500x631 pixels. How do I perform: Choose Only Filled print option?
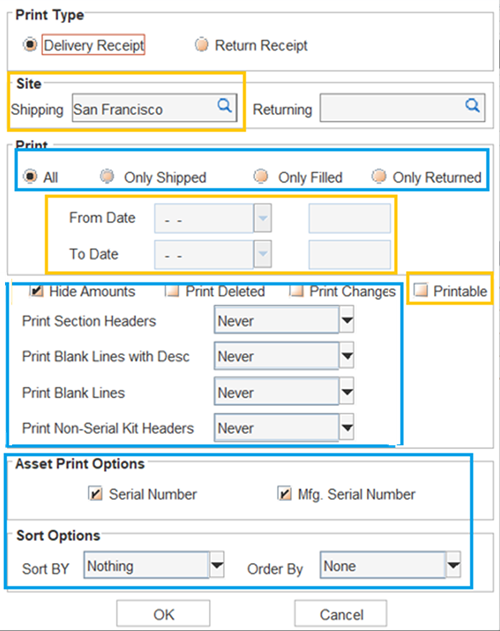pyautogui.click(x=261, y=176)
